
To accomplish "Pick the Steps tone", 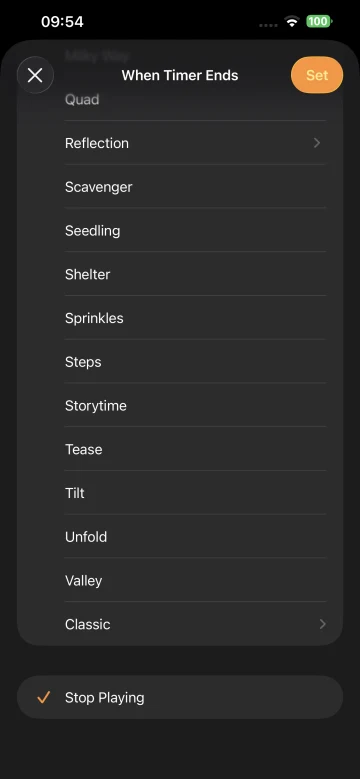I will coord(180,362).
